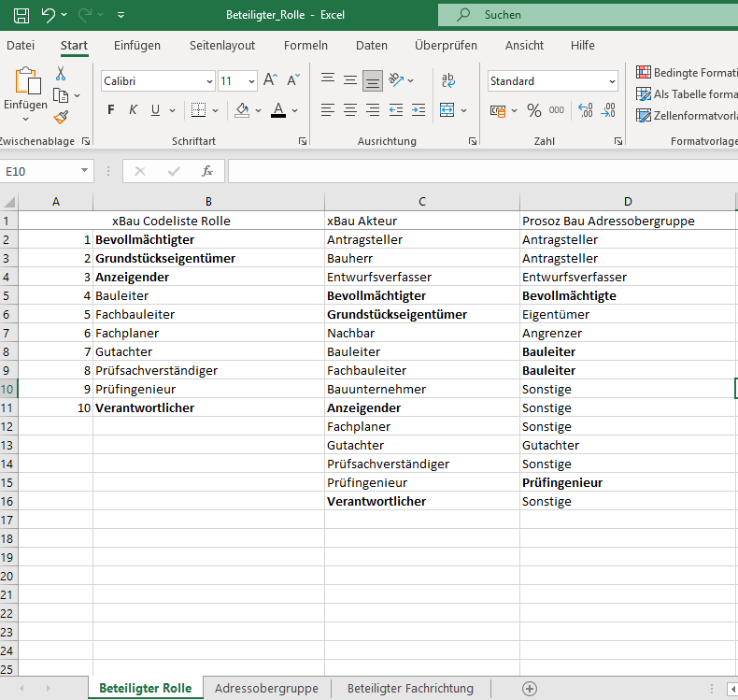Open Zellenformatvorlagen cell styles
Image resolution: width=738 pixels, height=700 pixels.
click(687, 115)
